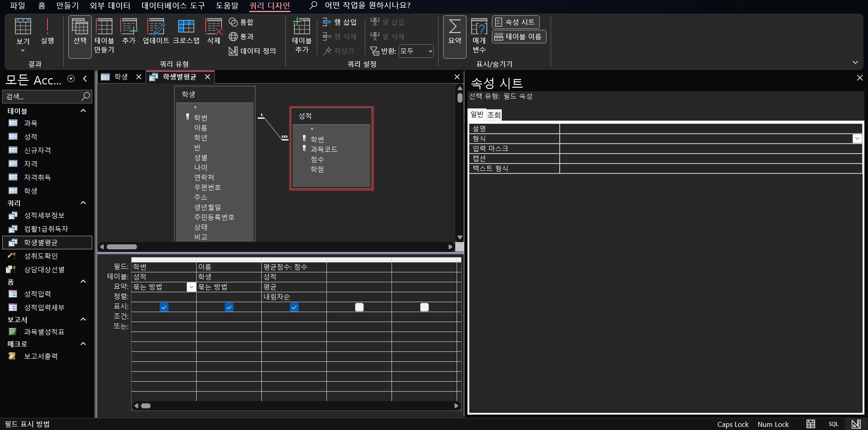Viewport: 868px width, 430px height.
Task: Click the 속성 시트 button
Action: [x=515, y=22]
